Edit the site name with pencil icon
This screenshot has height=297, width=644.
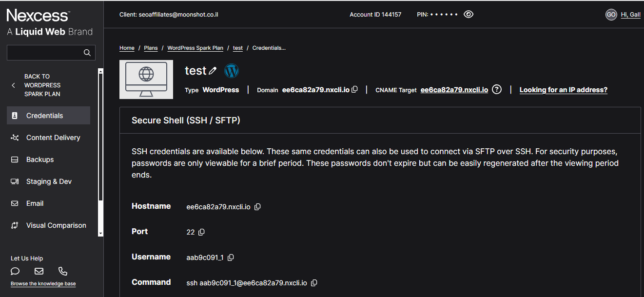[213, 71]
